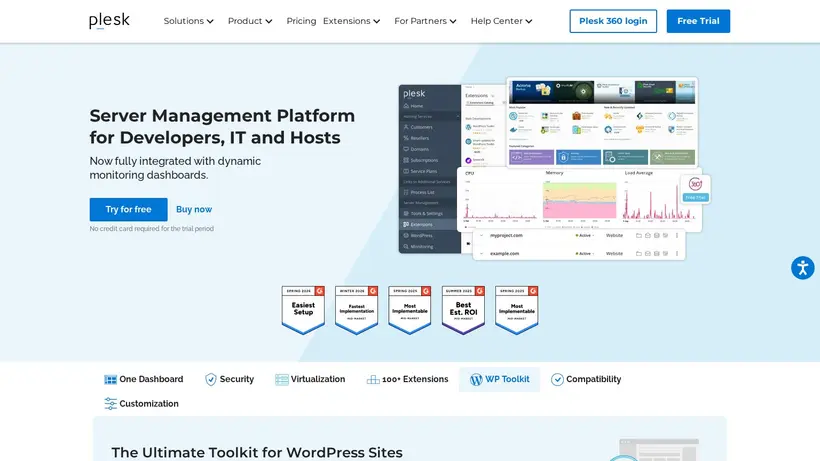Open the Product menu
Screen dimensions: 820x461
(245, 21)
